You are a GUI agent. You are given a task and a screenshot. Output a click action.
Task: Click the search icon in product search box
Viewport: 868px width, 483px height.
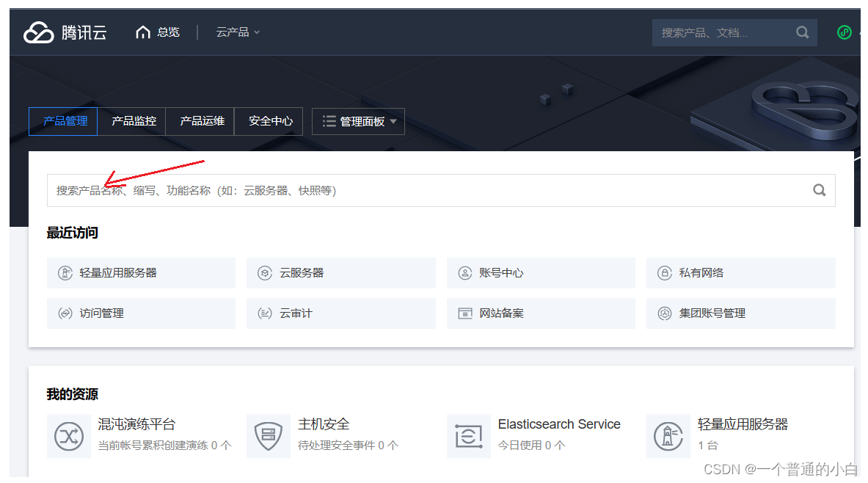coord(820,191)
